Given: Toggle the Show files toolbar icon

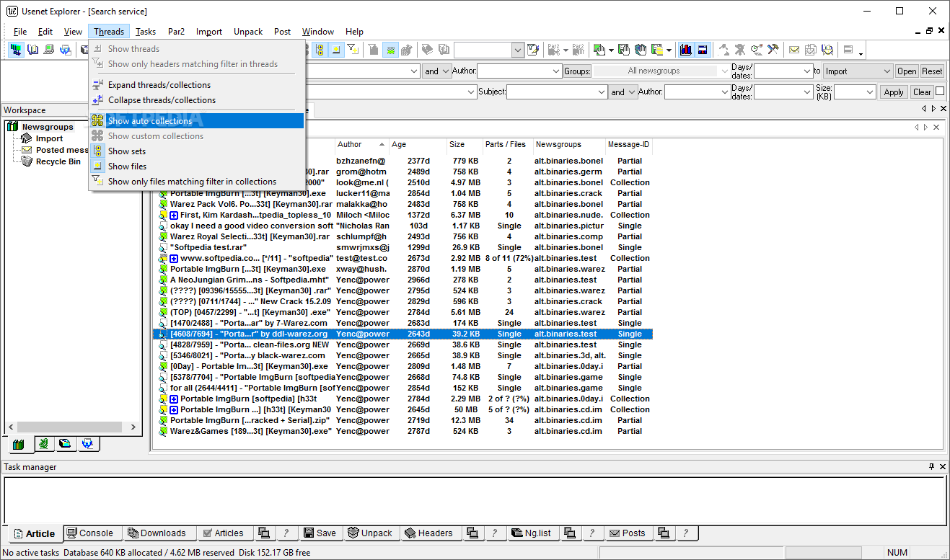Looking at the screenshot, I should pos(336,50).
